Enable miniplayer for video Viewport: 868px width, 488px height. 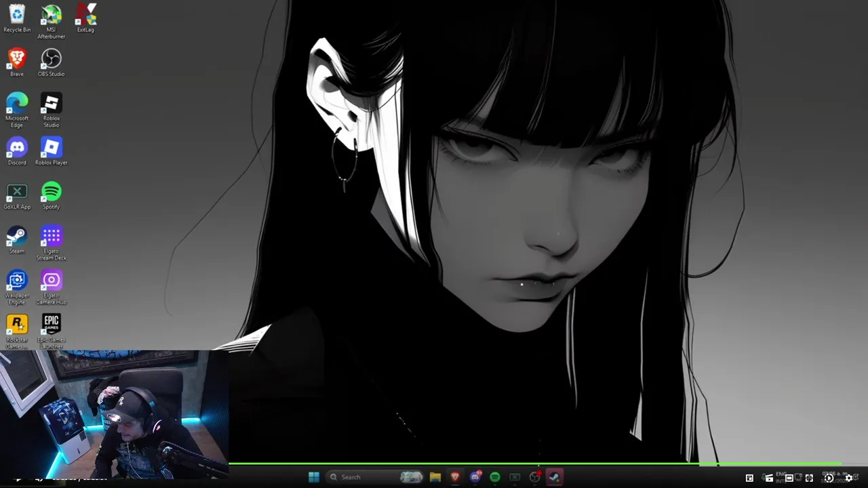coord(749,478)
